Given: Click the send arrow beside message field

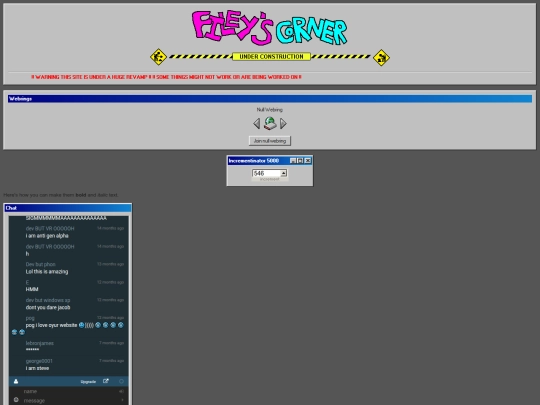Looking at the screenshot, I should [122, 400].
